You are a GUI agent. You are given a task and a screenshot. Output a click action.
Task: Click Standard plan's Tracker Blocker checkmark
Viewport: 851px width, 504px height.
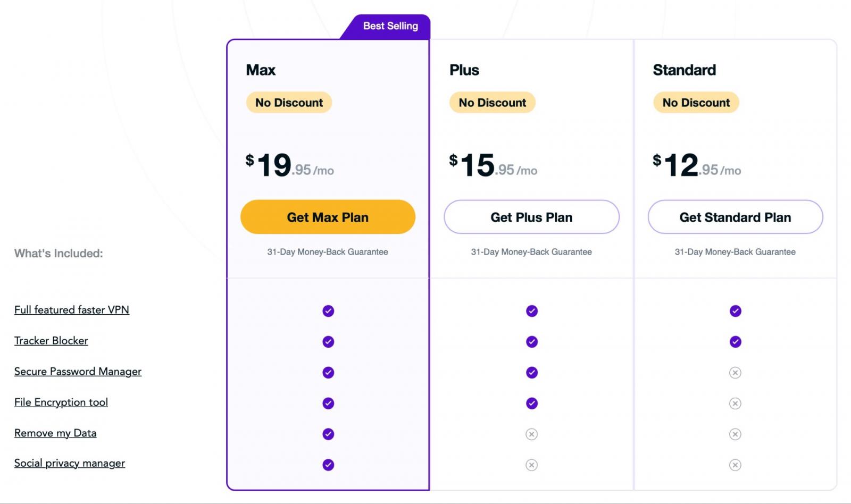[735, 342]
